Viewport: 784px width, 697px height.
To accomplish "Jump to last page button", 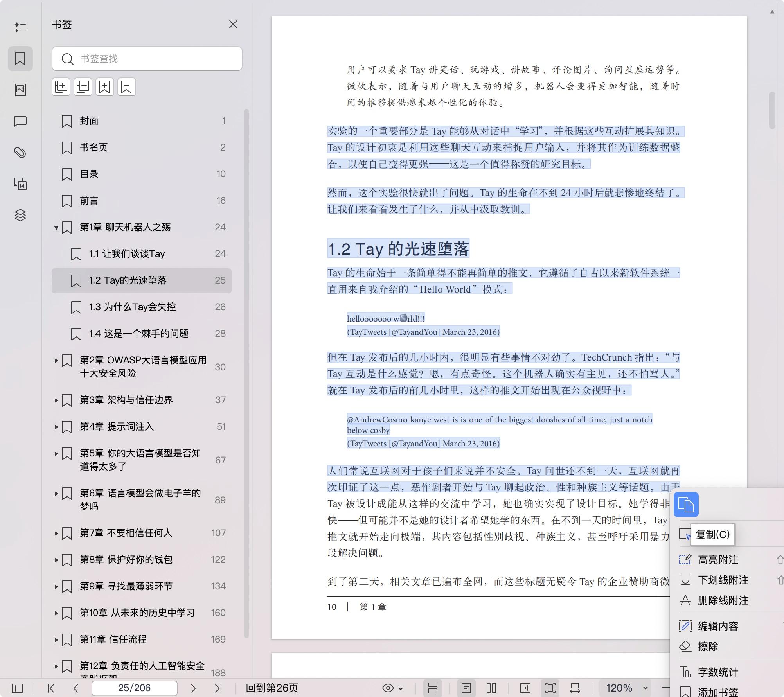I will pos(218,688).
